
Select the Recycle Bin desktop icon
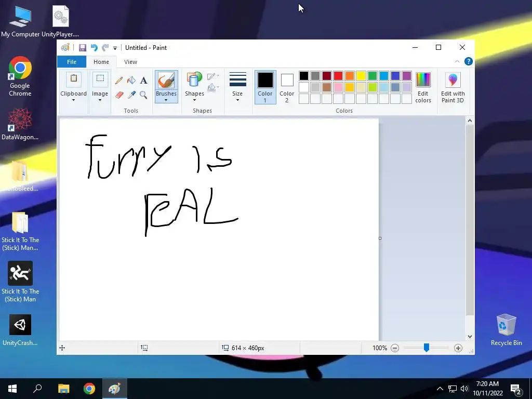coord(506,330)
